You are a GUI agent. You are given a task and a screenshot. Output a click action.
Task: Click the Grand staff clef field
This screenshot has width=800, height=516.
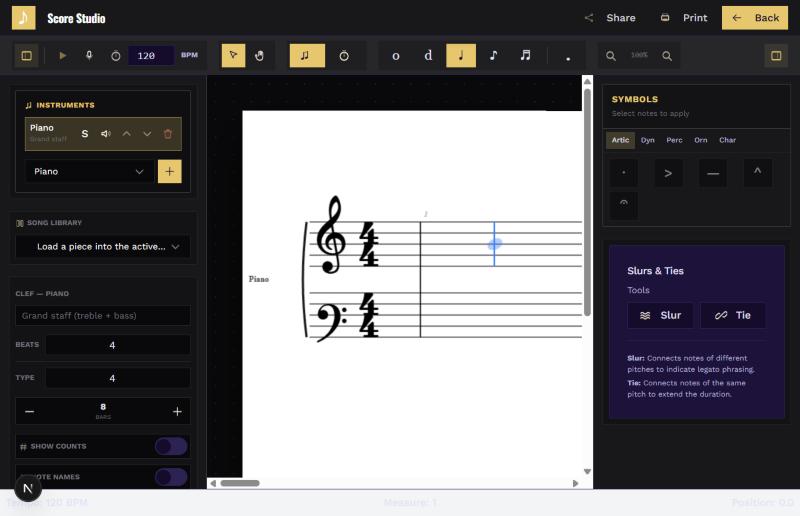point(103,316)
